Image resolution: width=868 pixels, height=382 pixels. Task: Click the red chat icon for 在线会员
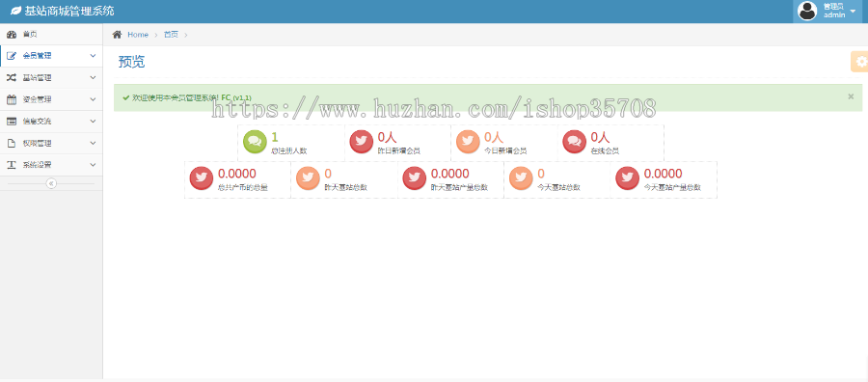574,142
